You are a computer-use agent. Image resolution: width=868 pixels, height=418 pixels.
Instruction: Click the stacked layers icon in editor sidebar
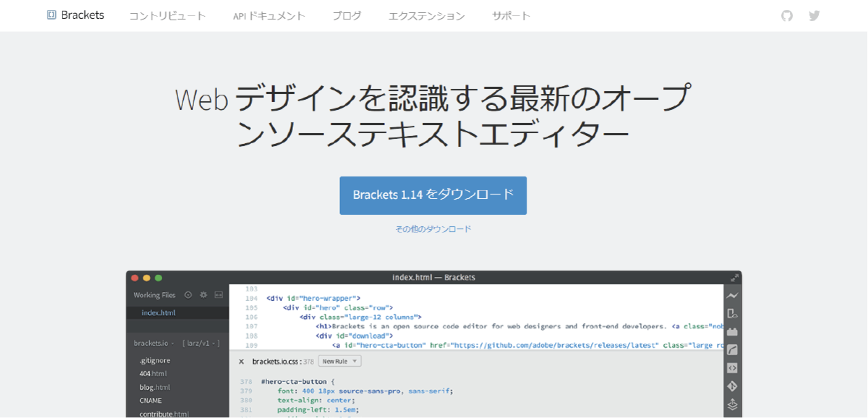[732, 404]
